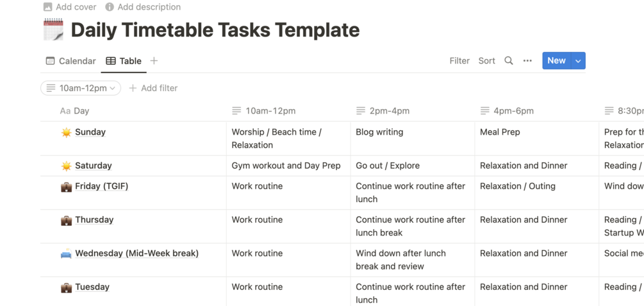Click the Sort button

point(487,61)
